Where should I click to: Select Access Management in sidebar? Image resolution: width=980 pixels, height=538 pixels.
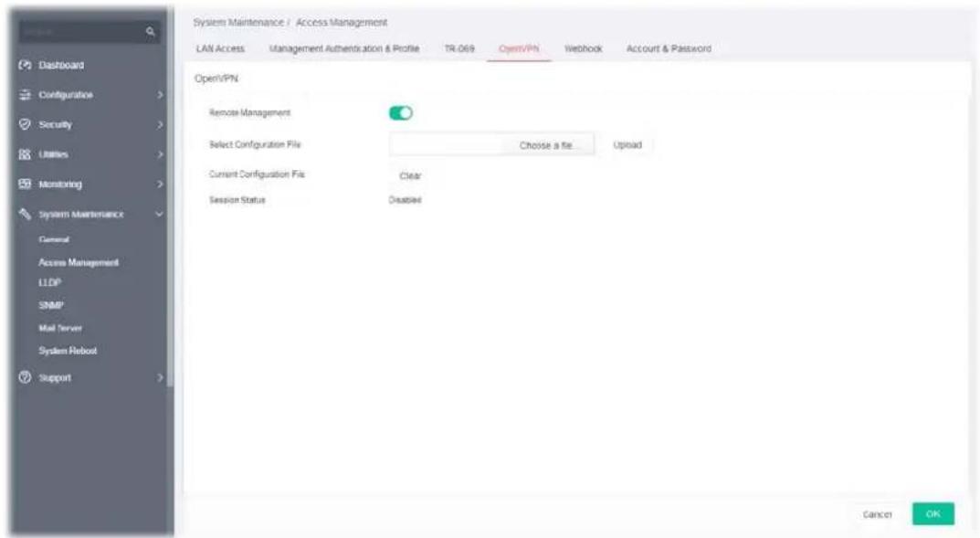pyautogui.click(x=79, y=262)
